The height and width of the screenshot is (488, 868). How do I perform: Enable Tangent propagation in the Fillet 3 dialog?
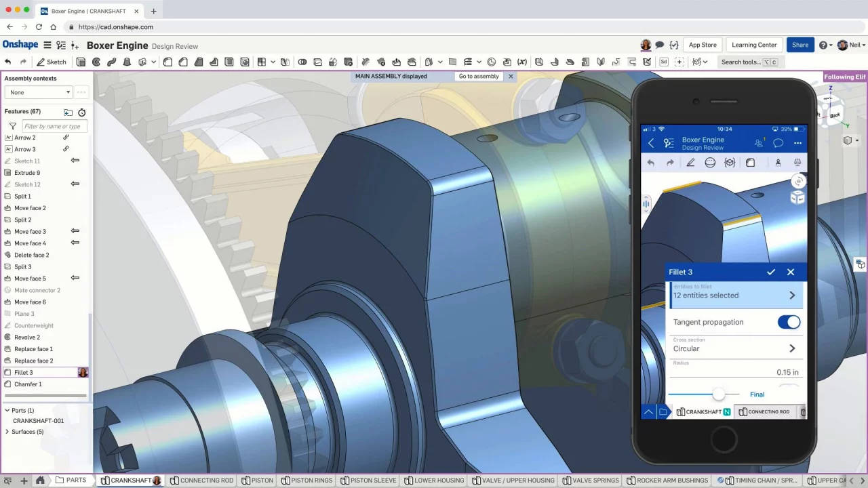pos(789,322)
